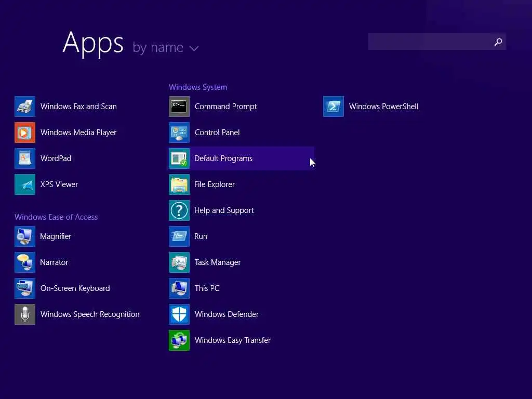Click the 'by name' sort text
This screenshot has width=532, height=399.
pos(158,47)
